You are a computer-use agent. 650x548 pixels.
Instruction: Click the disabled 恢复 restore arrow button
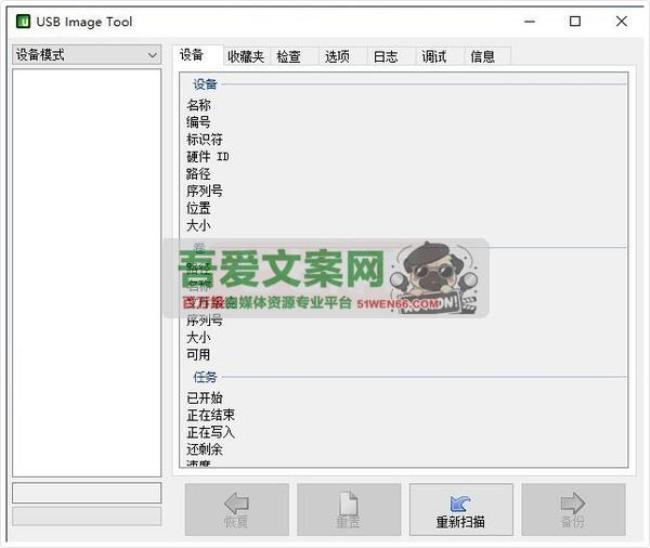click(237, 509)
